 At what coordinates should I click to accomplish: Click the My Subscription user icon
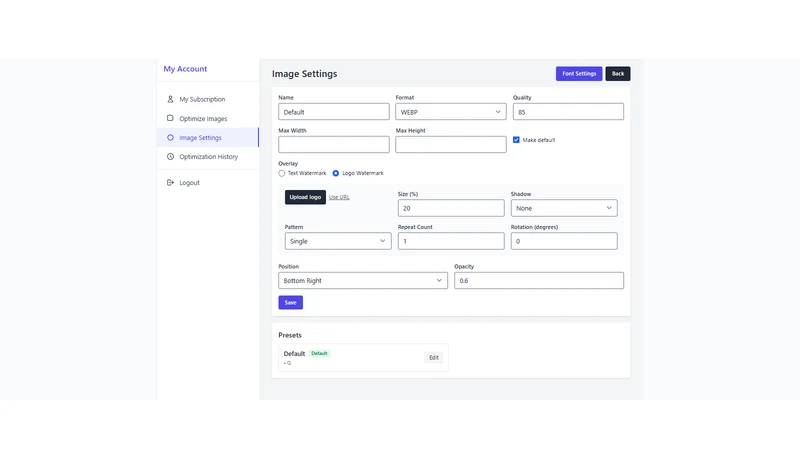click(x=170, y=99)
